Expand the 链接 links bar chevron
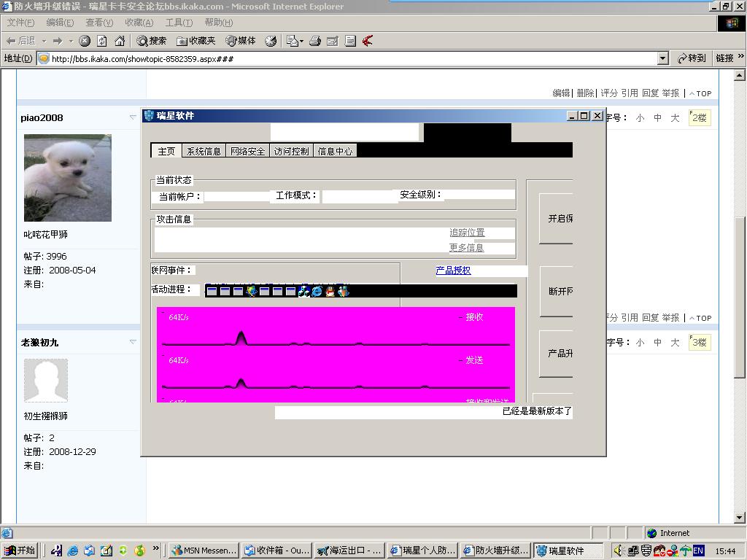The image size is (747, 560). (x=741, y=56)
